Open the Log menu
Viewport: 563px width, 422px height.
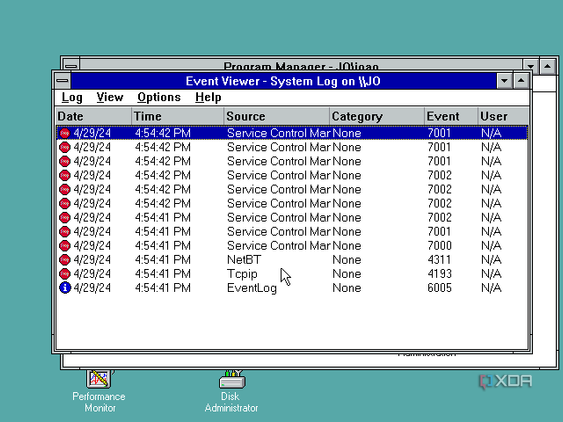click(72, 97)
